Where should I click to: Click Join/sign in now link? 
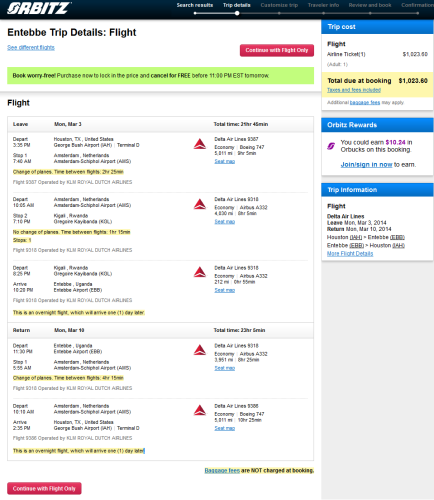tap(366, 165)
